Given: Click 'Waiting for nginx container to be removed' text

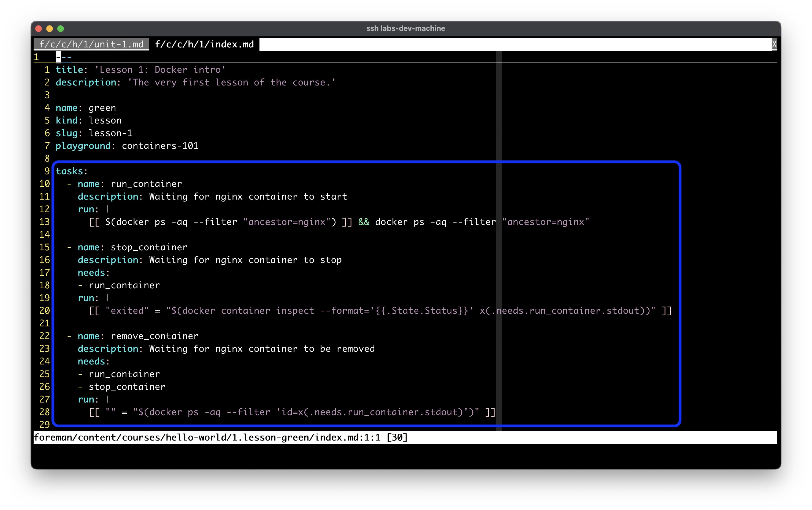Looking at the screenshot, I should 262,349.
